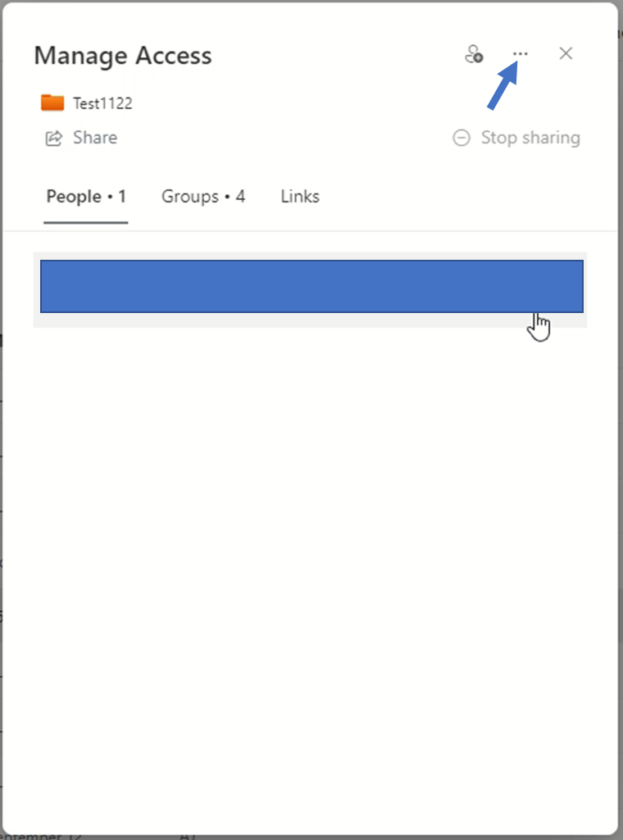Click the Share text label
The image size is (623, 840).
(x=95, y=138)
